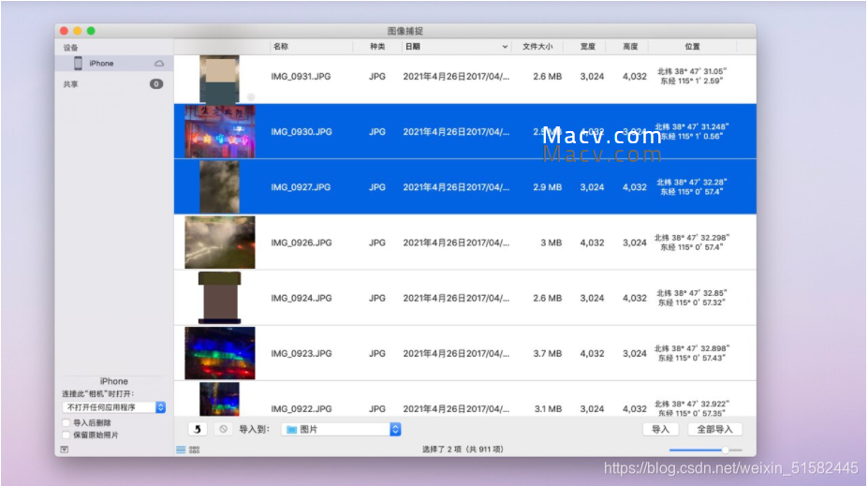Adjust the thumbnail size slider
The image size is (868, 486).
pyautogui.click(x=725, y=450)
